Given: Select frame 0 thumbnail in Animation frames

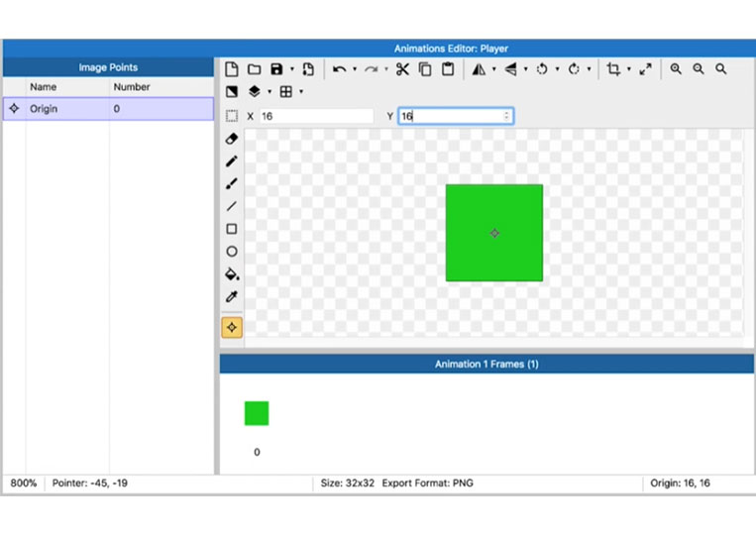Looking at the screenshot, I should (x=257, y=413).
